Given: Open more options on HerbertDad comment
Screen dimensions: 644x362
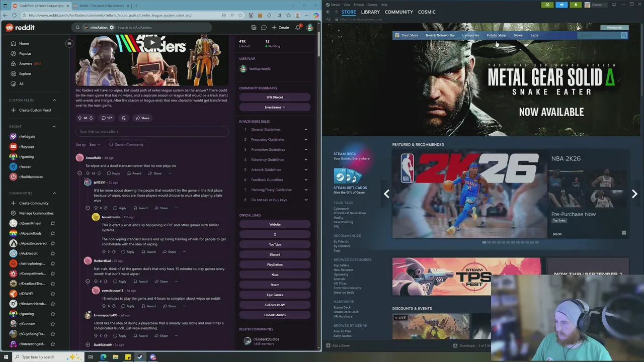Looking at the screenshot, I should (176, 282).
